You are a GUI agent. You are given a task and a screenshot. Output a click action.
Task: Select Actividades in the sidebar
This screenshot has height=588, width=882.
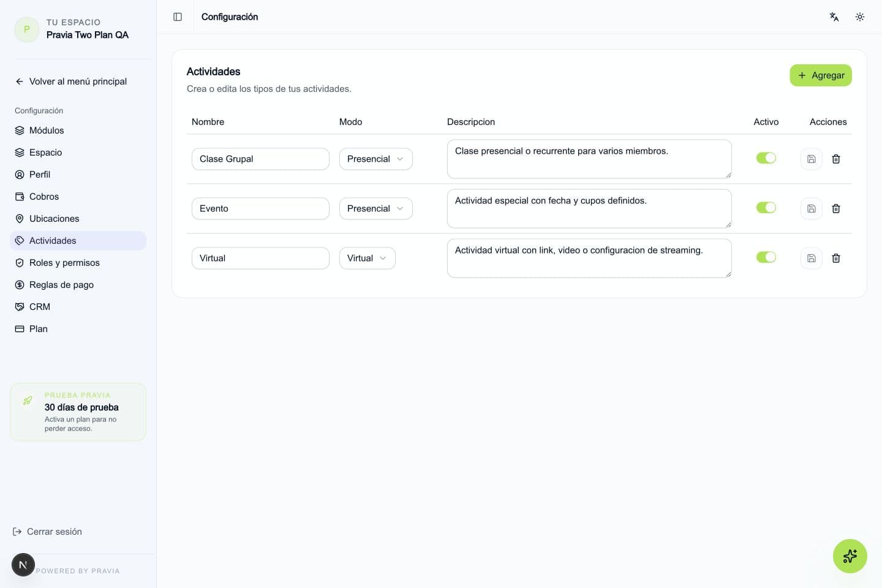tap(78, 241)
